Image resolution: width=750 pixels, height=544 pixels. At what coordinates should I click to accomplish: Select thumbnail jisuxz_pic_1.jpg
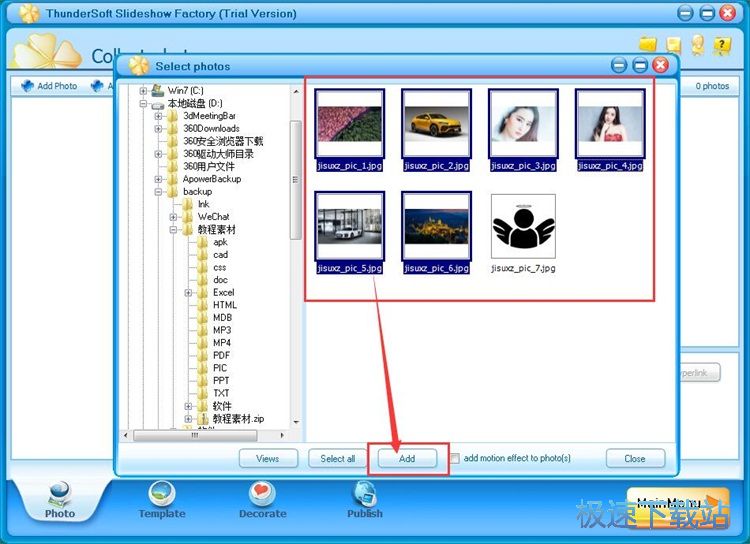(x=349, y=130)
